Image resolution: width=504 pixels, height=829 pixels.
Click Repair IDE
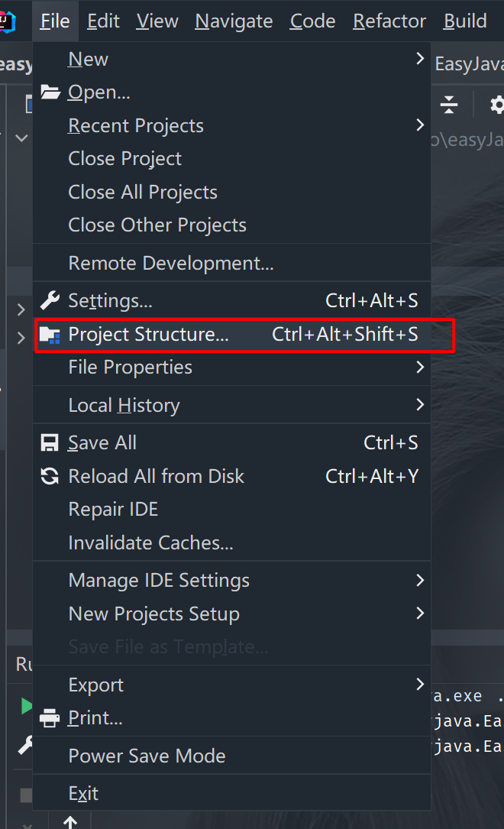tap(113, 510)
